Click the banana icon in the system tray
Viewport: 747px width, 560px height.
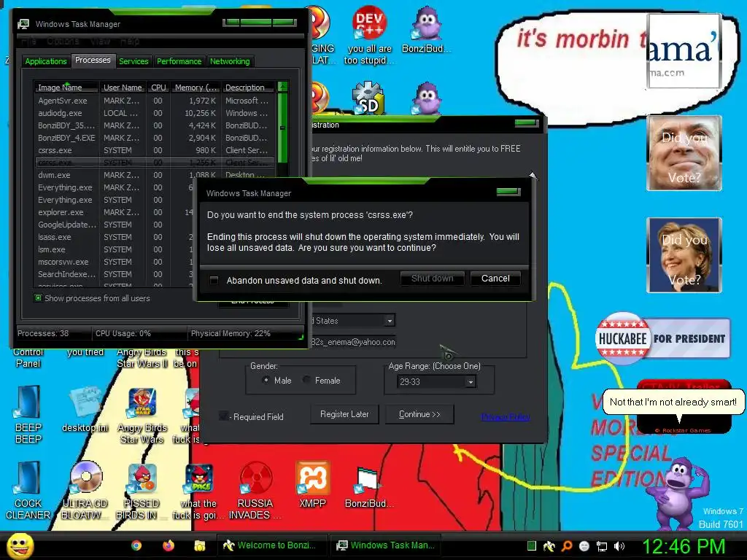[x=549, y=546]
